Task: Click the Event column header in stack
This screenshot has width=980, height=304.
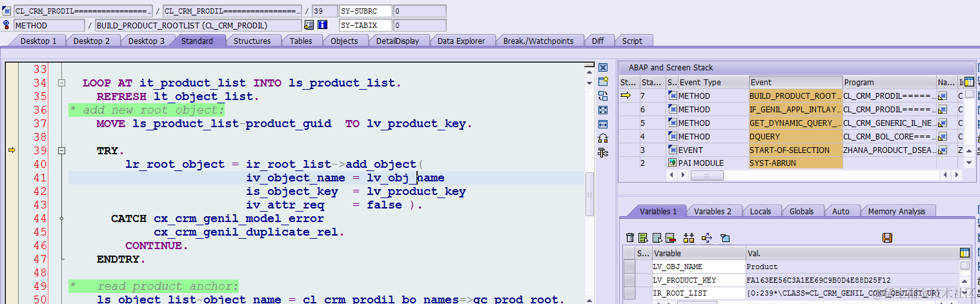Action: (795, 82)
